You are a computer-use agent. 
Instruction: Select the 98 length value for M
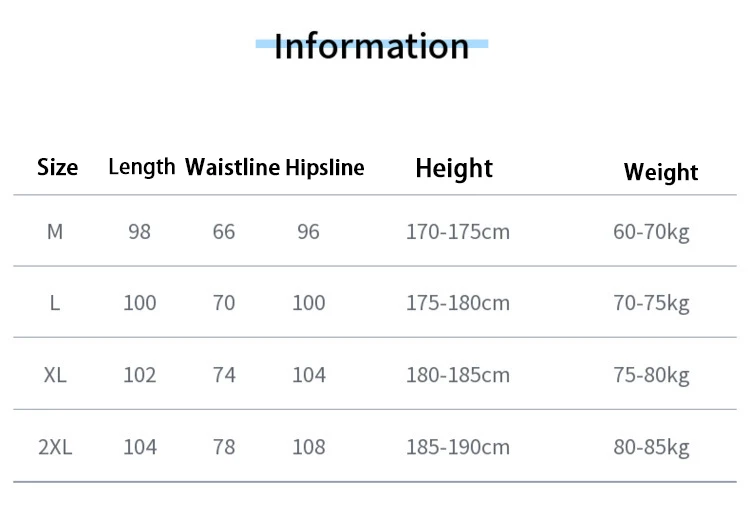(140, 232)
